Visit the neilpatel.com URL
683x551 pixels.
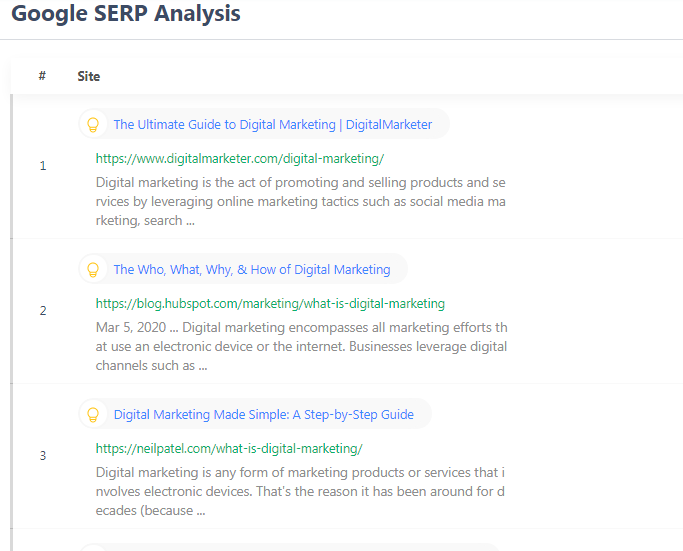(229, 448)
